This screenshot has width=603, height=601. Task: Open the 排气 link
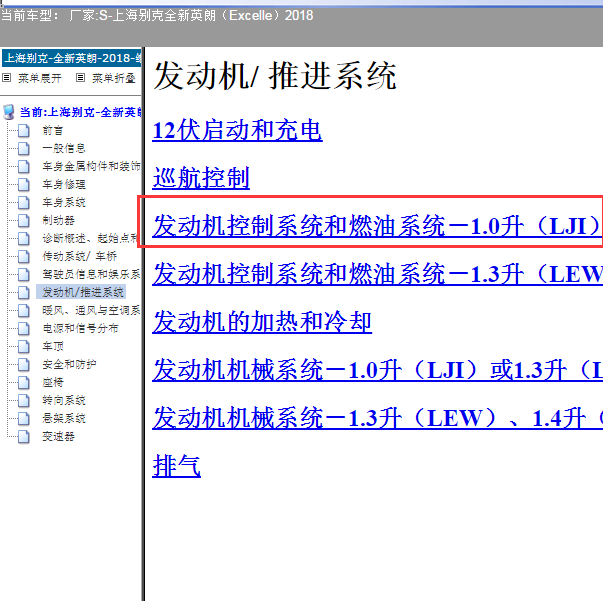click(x=177, y=466)
